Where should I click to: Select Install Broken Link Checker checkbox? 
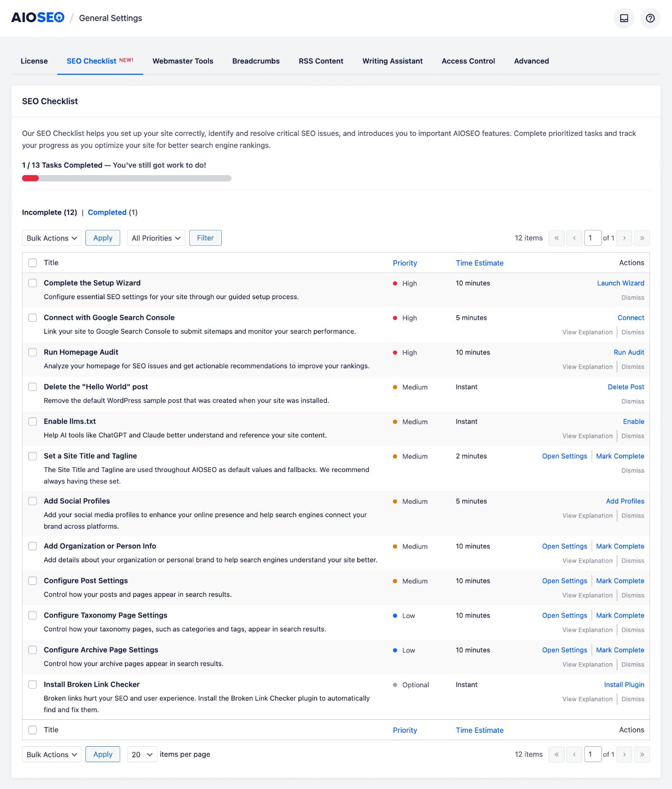pos(33,684)
